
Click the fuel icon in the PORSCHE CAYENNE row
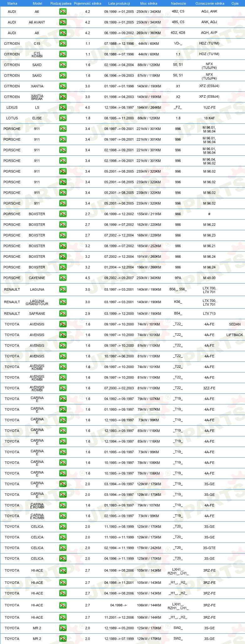pyautogui.click(x=63, y=278)
